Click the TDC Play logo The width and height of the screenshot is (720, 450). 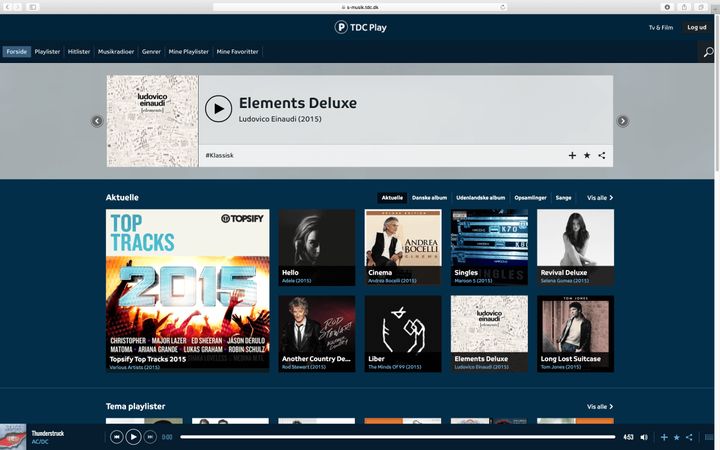[360, 28]
